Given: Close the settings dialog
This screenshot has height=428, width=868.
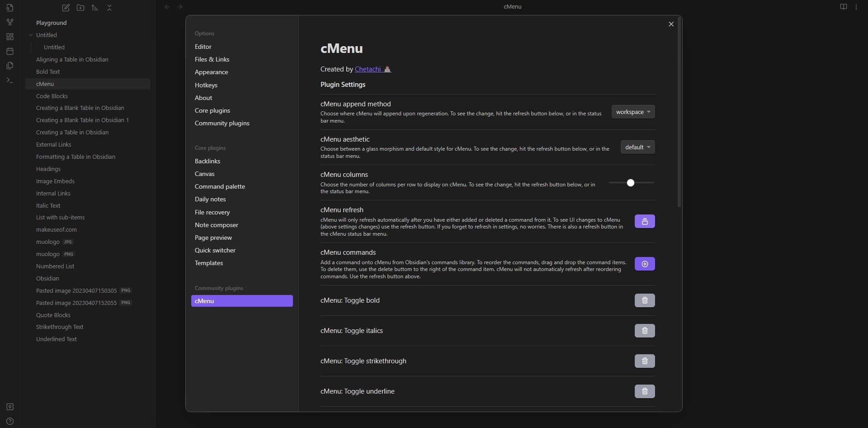Looking at the screenshot, I should [671, 24].
